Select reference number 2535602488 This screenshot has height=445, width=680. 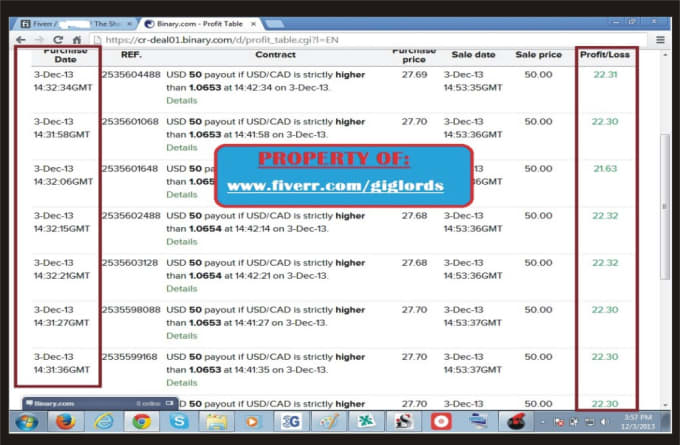tap(131, 216)
